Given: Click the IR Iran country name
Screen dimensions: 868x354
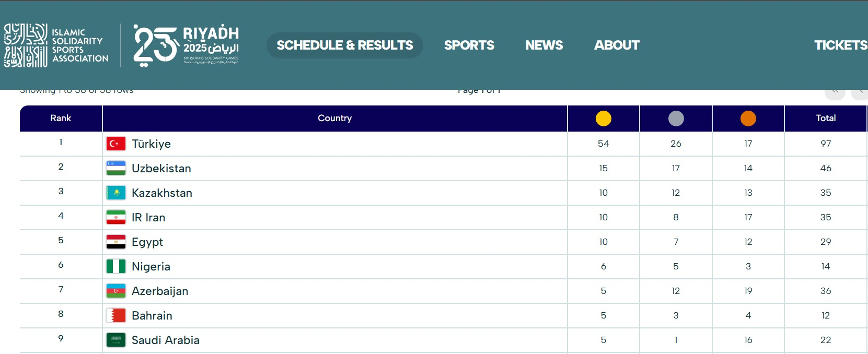Looking at the screenshot, I should click(x=148, y=217).
